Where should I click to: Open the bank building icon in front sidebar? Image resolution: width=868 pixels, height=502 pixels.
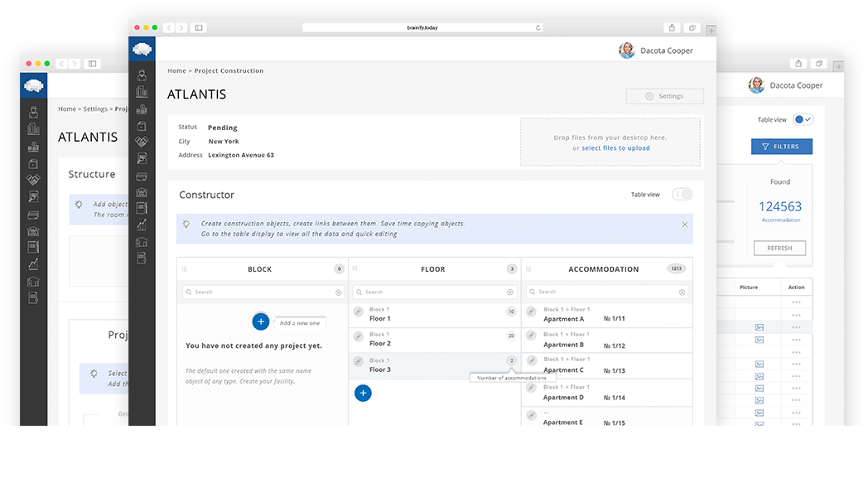[x=142, y=192]
